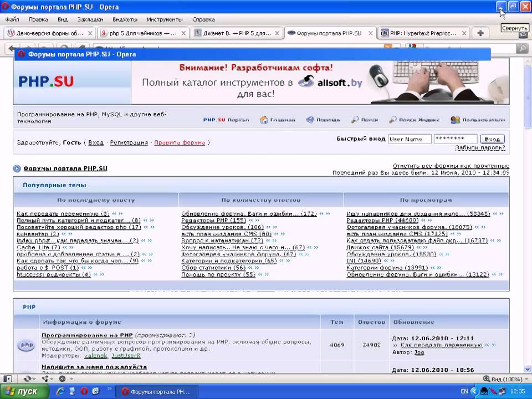Close the PHP: Hypertext Preprocessor tab
Image resolution: width=532 pixels, height=399 pixels.
click(464, 33)
